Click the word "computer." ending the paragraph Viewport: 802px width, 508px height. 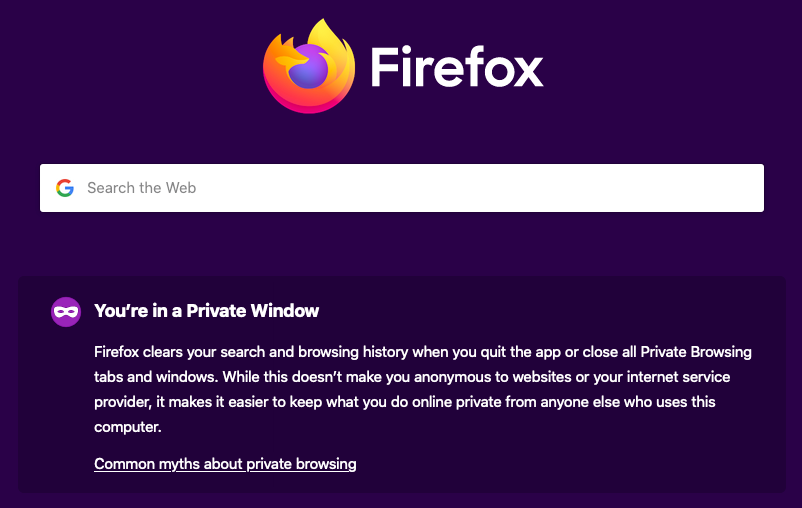[x=128, y=427]
